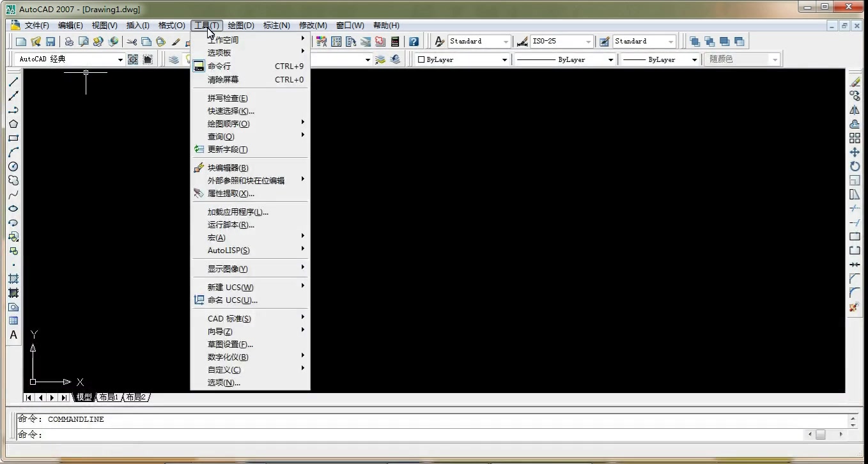Select the Match Properties brush icon
This screenshot has width=868, height=464.
176,42
